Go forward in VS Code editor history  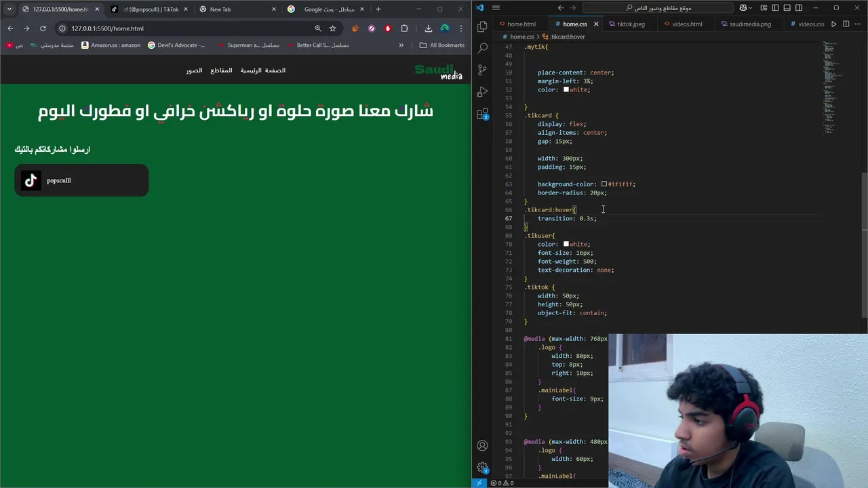click(x=574, y=8)
